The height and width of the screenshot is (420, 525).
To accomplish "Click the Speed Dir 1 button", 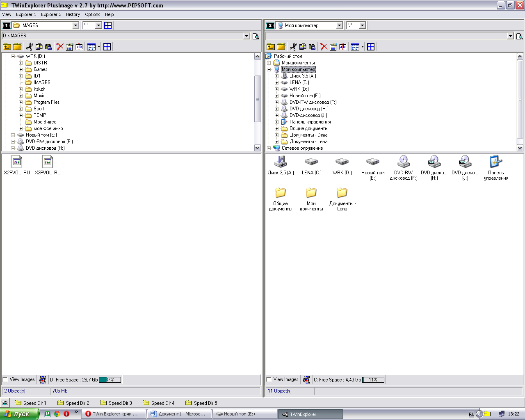I will [31, 403].
